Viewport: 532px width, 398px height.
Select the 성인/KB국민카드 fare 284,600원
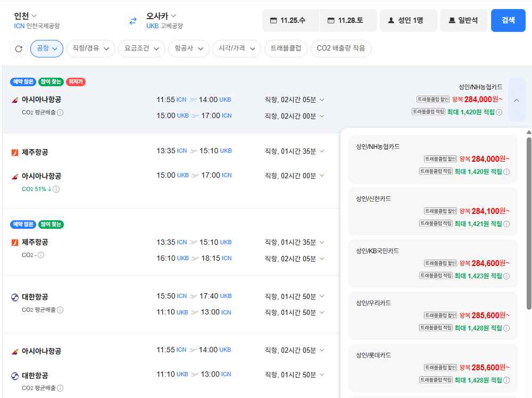click(x=433, y=263)
